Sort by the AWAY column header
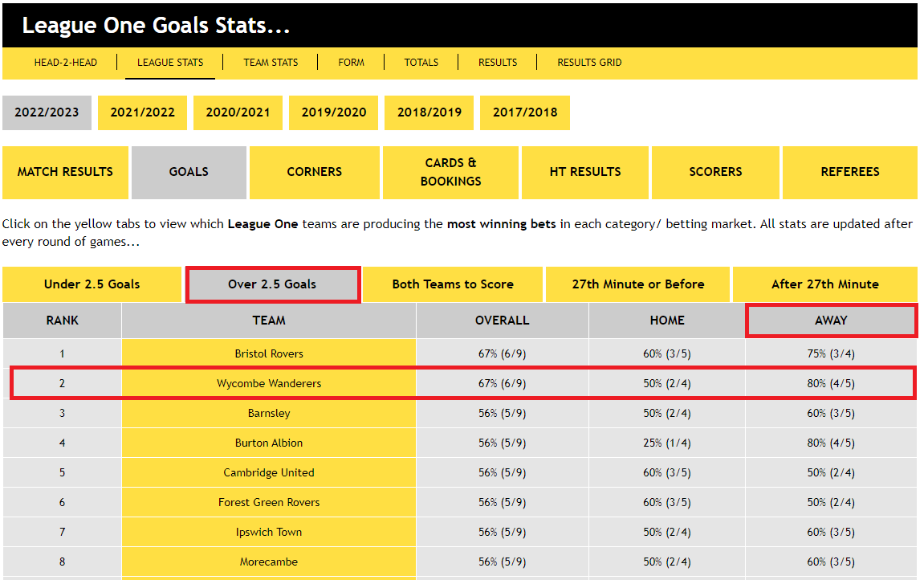Viewport: 924px width, 580px height. (831, 321)
